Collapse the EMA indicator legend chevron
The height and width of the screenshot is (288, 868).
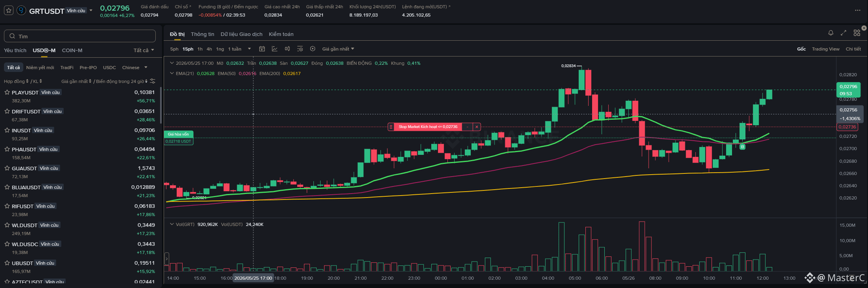coord(172,73)
